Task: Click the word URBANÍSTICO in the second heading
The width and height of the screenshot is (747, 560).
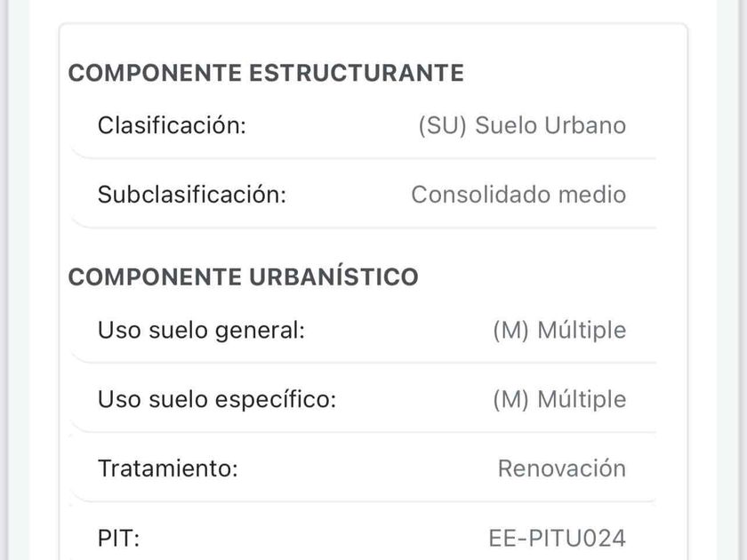Action: point(333,277)
